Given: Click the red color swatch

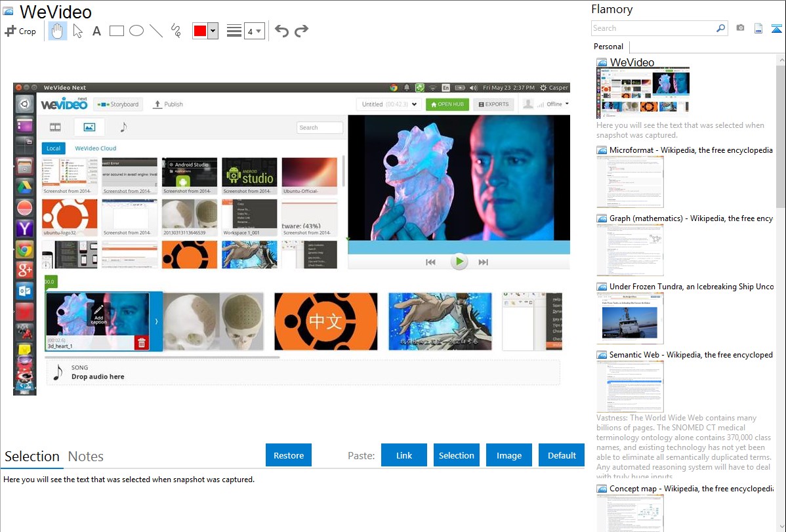Looking at the screenshot, I should pos(200,31).
